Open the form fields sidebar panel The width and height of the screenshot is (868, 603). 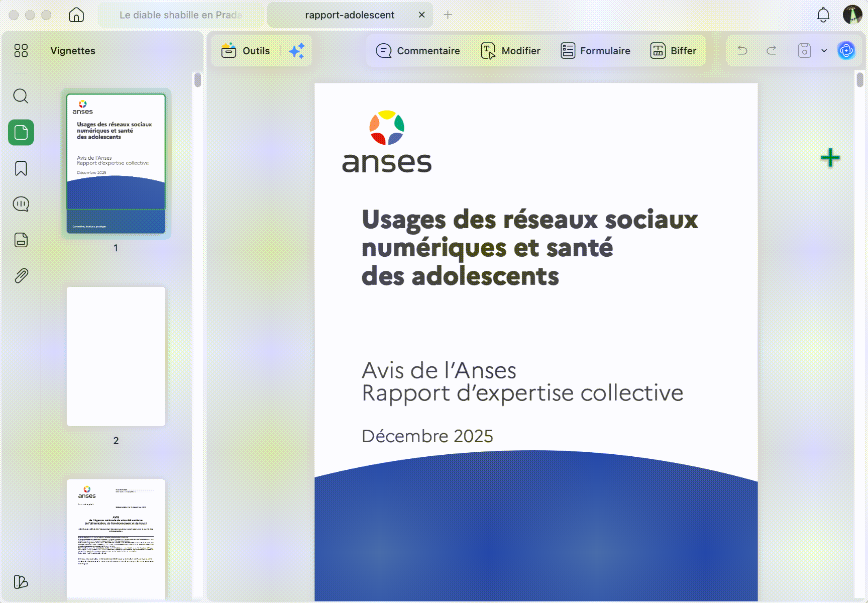pyautogui.click(x=21, y=240)
